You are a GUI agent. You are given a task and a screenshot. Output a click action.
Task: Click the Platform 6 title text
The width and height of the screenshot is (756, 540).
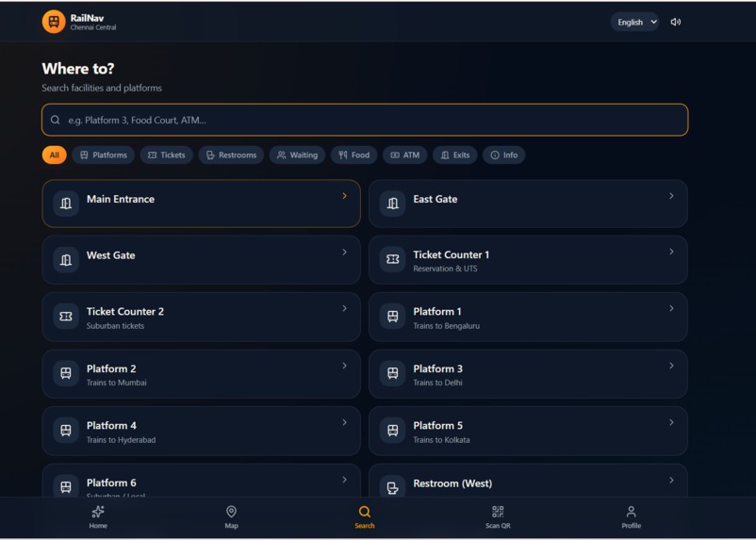point(111,483)
